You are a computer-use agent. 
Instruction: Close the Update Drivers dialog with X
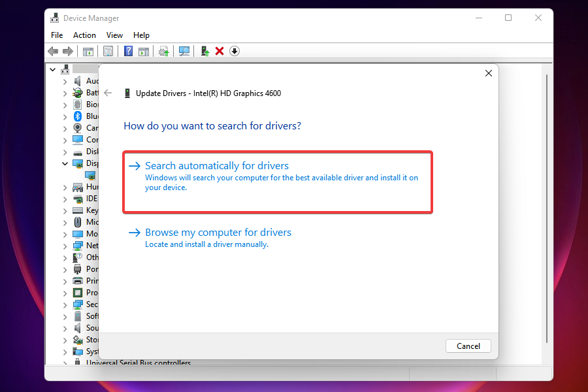[x=488, y=73]
